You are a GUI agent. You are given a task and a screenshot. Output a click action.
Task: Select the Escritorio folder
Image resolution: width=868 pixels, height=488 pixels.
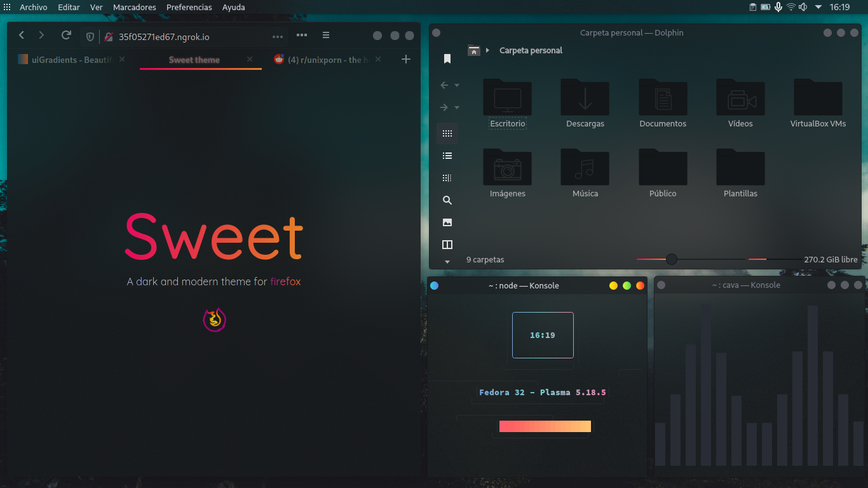(x=508, y=104)
